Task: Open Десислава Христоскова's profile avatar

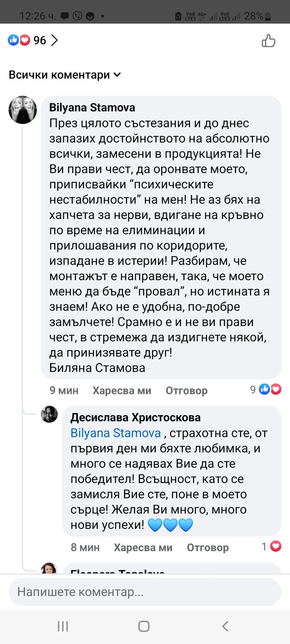Action: tap(49, 414)
